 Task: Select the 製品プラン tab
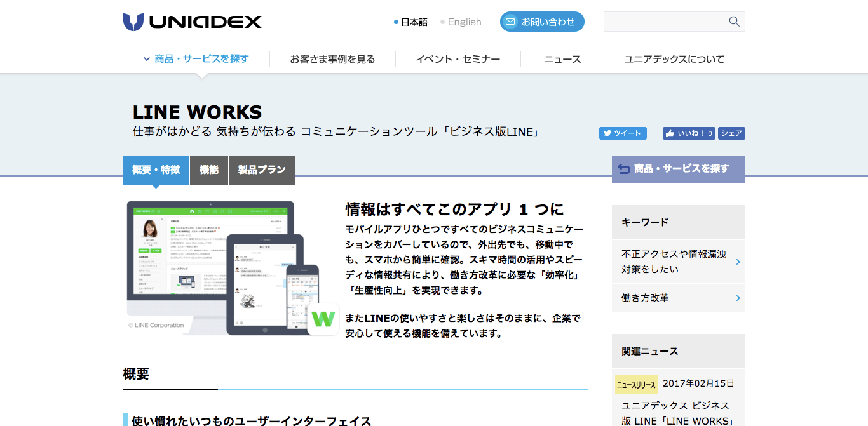point(262,170)
